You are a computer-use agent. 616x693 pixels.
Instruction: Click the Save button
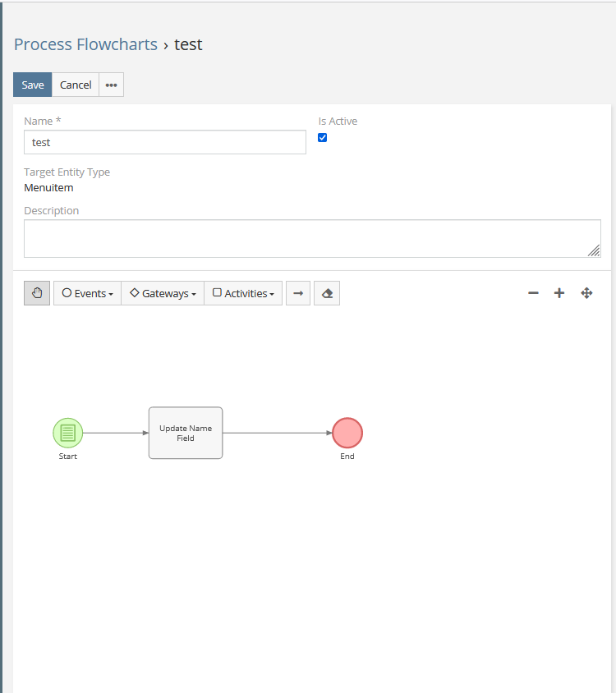click(33, 85)
